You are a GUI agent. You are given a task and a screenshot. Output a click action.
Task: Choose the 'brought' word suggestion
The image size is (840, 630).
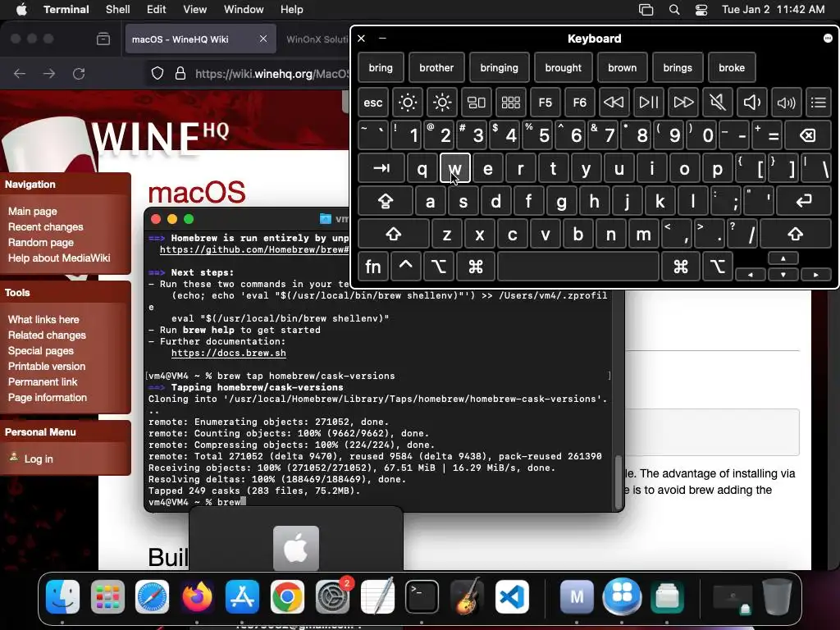pos(563,67)
